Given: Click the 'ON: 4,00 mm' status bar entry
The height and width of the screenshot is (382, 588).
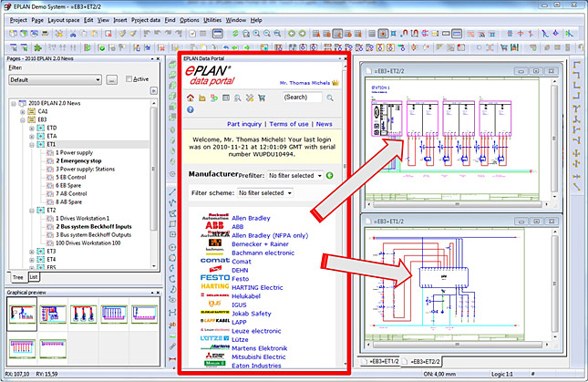Looking at the screenshot, I should click(x=439, y=374).
